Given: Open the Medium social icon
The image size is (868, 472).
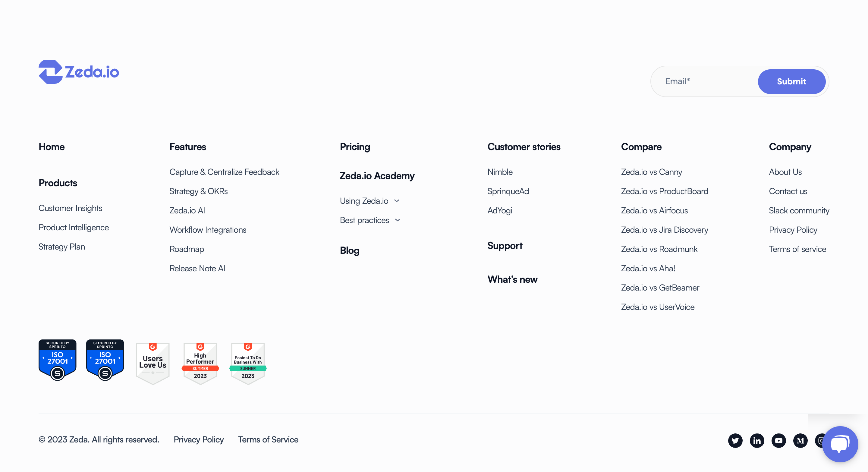Looking at the screenshot, I should pos(800,440).
